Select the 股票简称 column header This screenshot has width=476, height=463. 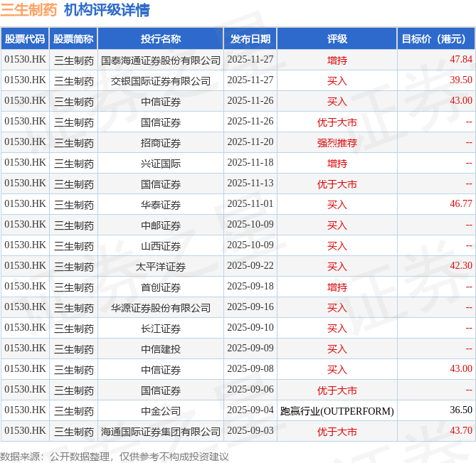(x=73, y=39)
